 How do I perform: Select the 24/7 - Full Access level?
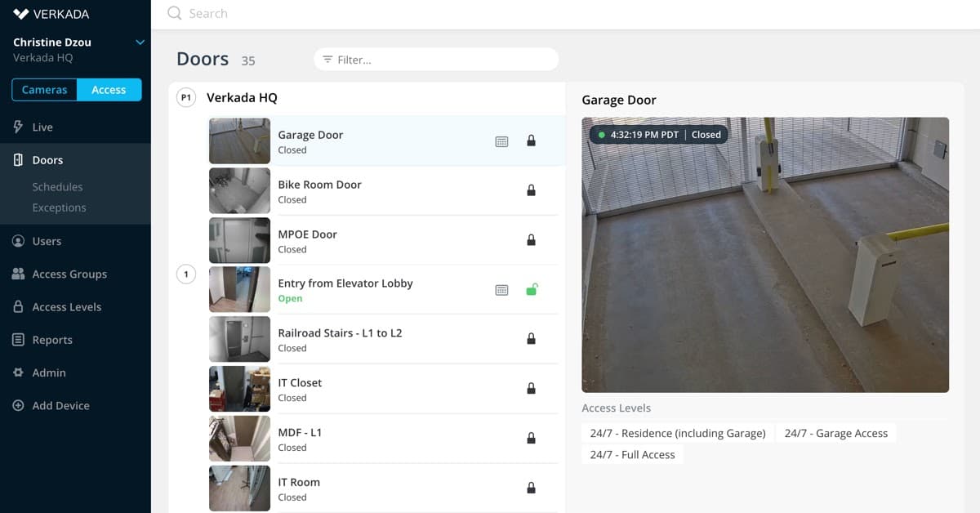tap(632, 454)
